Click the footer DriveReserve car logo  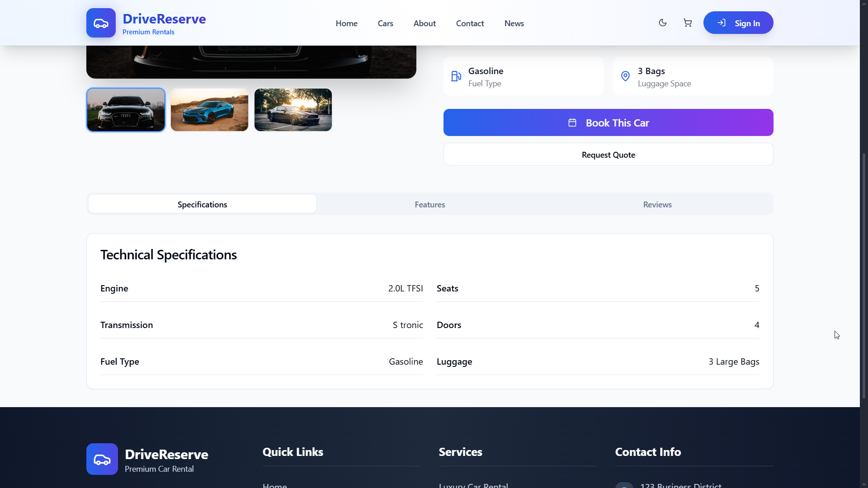[102, 459]
